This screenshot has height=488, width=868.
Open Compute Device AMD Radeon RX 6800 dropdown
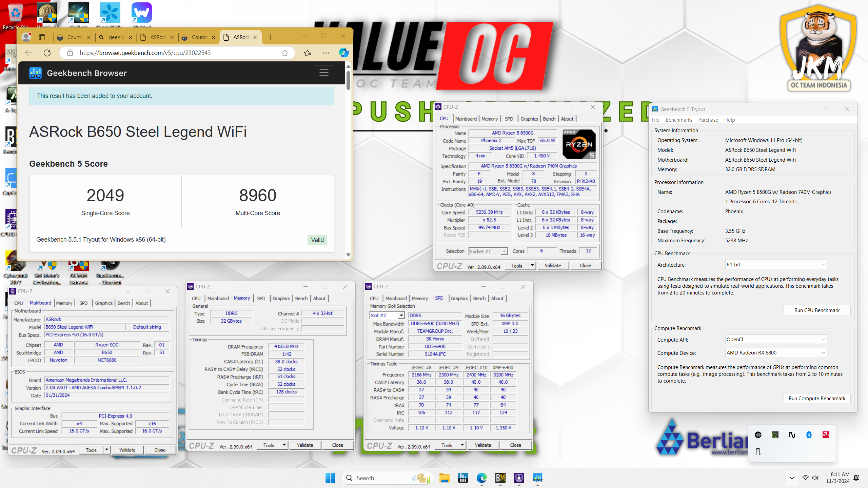[x=776, y=353]
